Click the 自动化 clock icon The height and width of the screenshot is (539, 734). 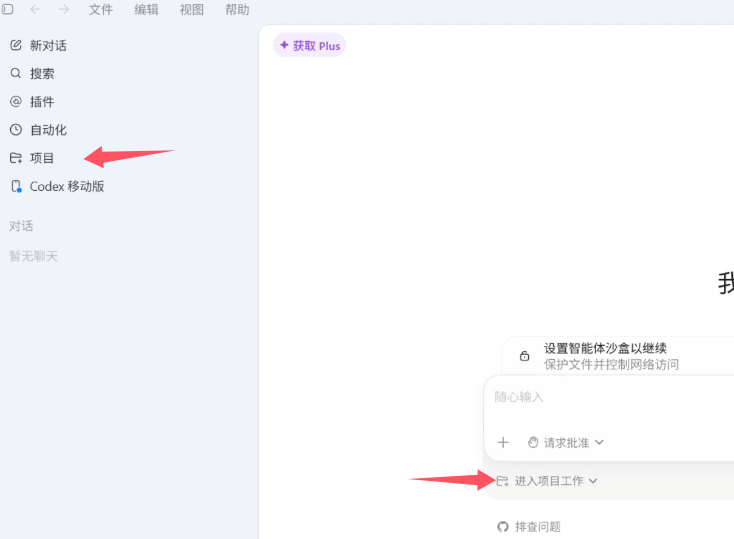16,130
